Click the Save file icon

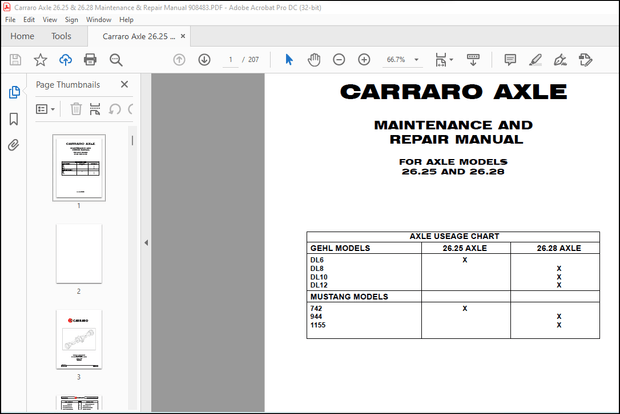click(15, 60)
